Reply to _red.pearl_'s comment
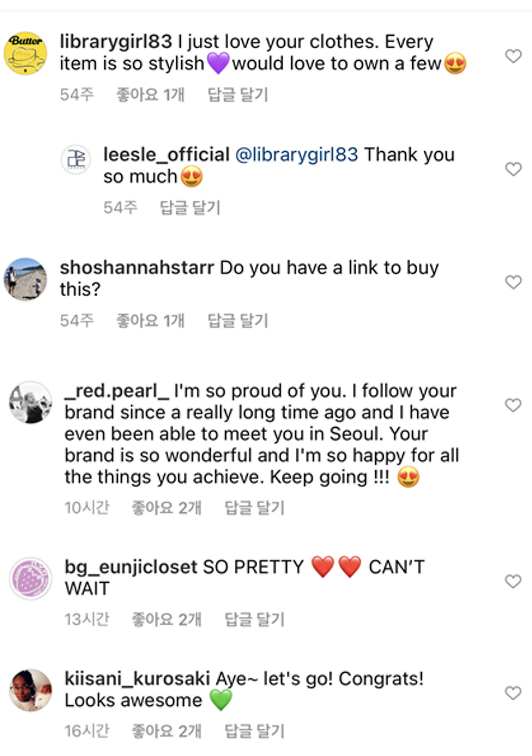Viewport: 532px width, 756px height. 254,508
